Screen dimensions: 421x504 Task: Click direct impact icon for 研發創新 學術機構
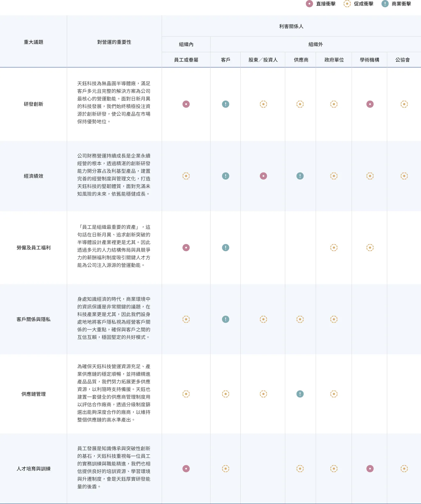pos(370,104)
